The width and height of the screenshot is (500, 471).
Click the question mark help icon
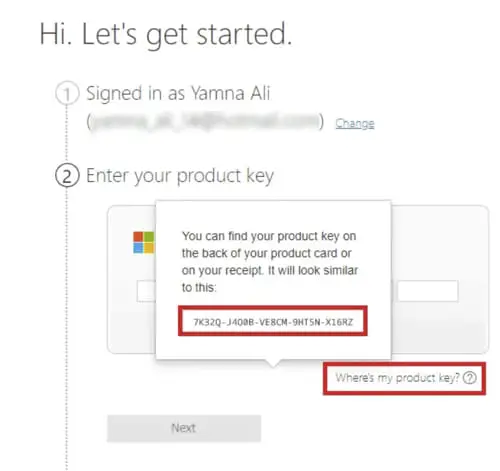coord(470,378)
